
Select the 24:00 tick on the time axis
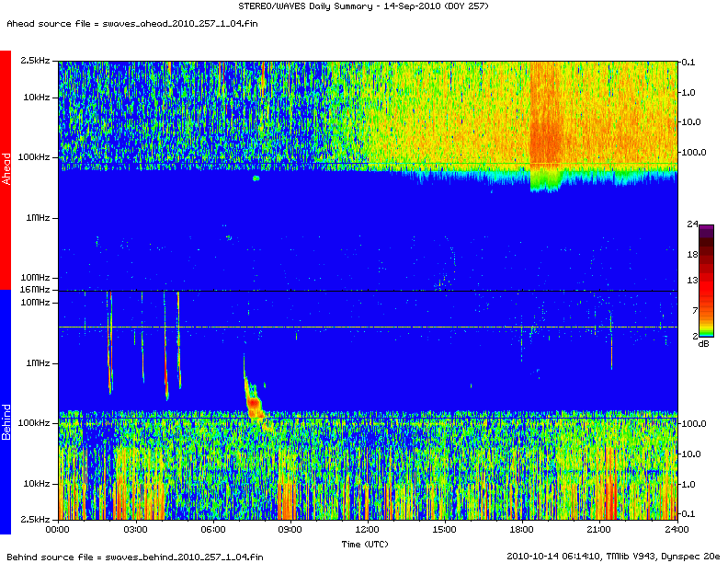coord(677,530)
